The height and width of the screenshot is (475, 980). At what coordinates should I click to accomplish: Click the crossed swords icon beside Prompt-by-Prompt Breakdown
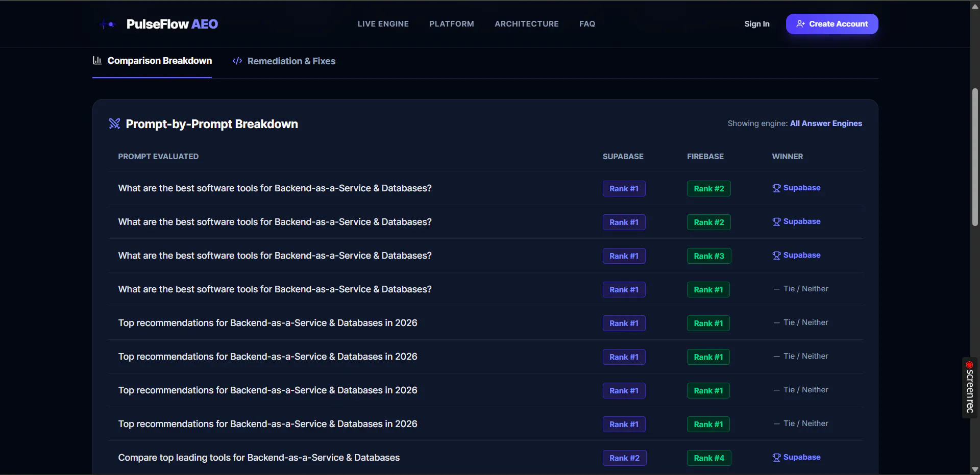(114, 124)
